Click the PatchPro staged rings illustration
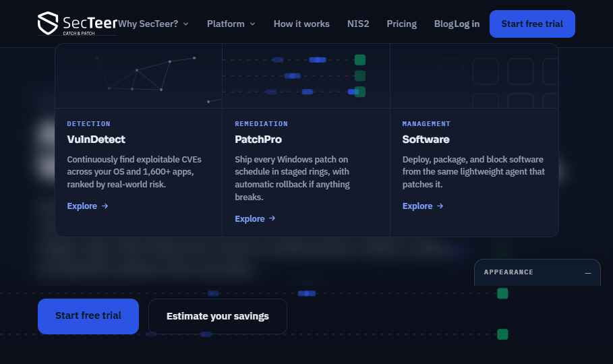The height and width of the screenshot is (364, 613). point(306,76)
